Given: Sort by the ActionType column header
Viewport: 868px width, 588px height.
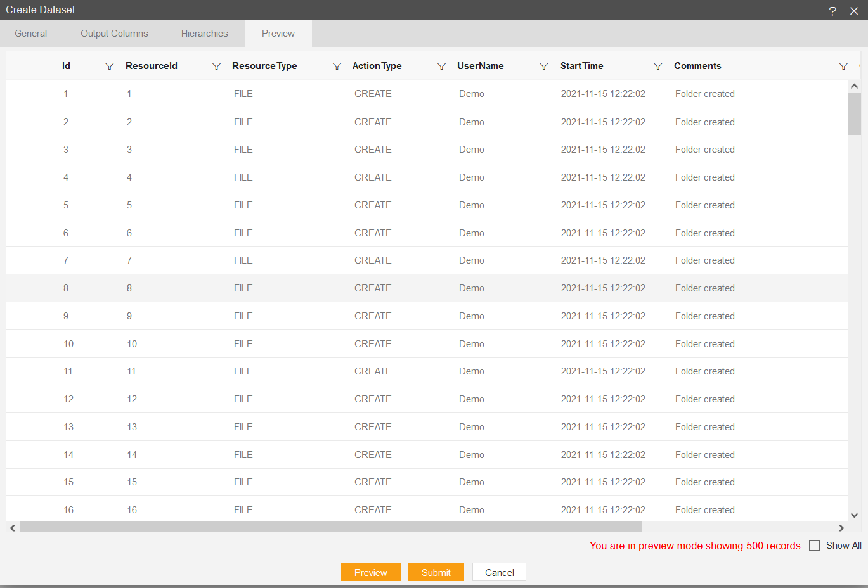Looking at the screenshot, I should 377,66.
